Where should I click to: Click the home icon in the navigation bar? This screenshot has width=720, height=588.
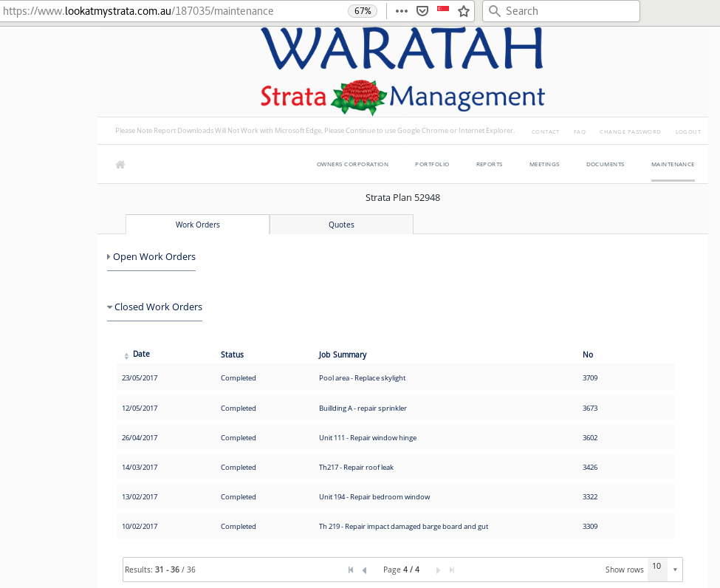click(x=120, y=165)
